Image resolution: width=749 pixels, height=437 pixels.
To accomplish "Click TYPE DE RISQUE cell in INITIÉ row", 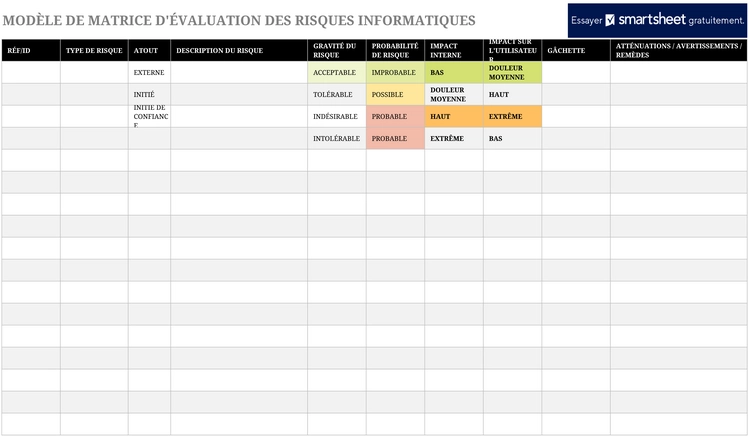I will [94, 95].
